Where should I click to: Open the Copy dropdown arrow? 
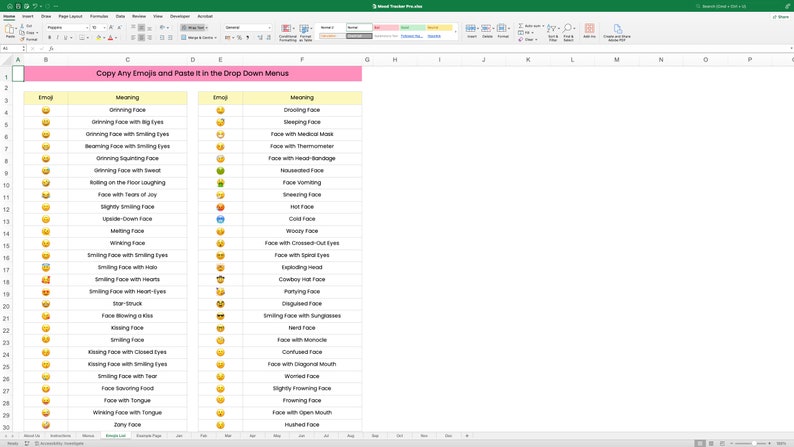pos(37,32)
